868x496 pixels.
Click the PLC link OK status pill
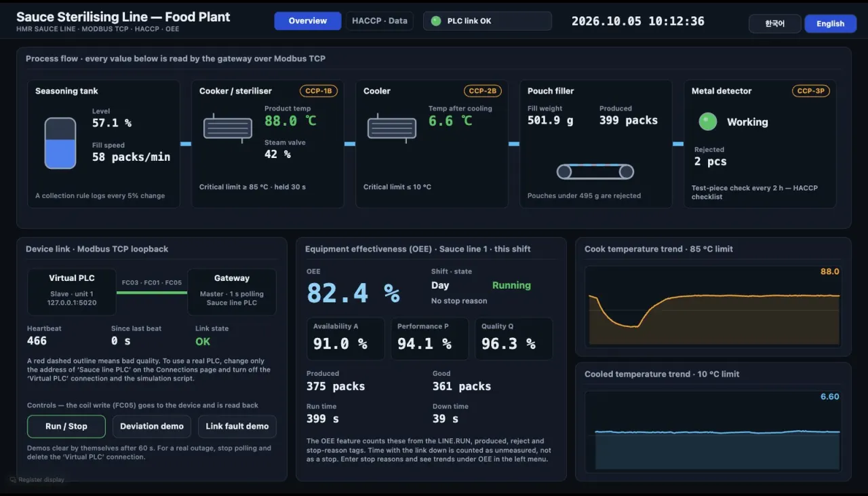[488, 21]
